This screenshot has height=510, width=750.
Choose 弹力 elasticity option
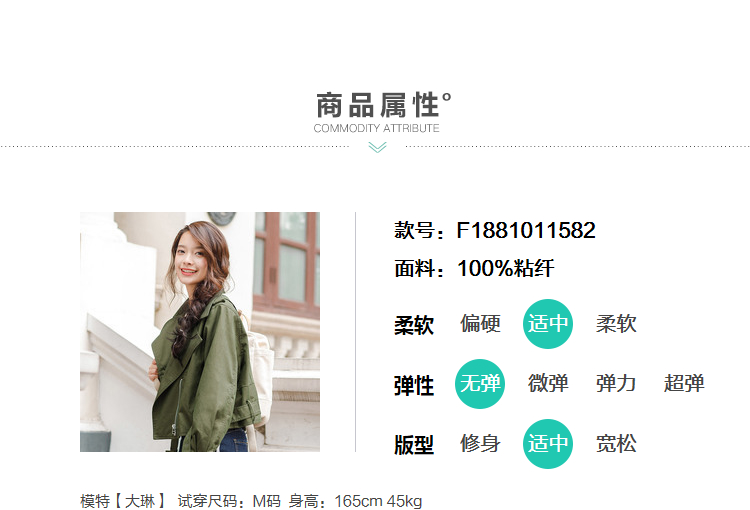616,384
